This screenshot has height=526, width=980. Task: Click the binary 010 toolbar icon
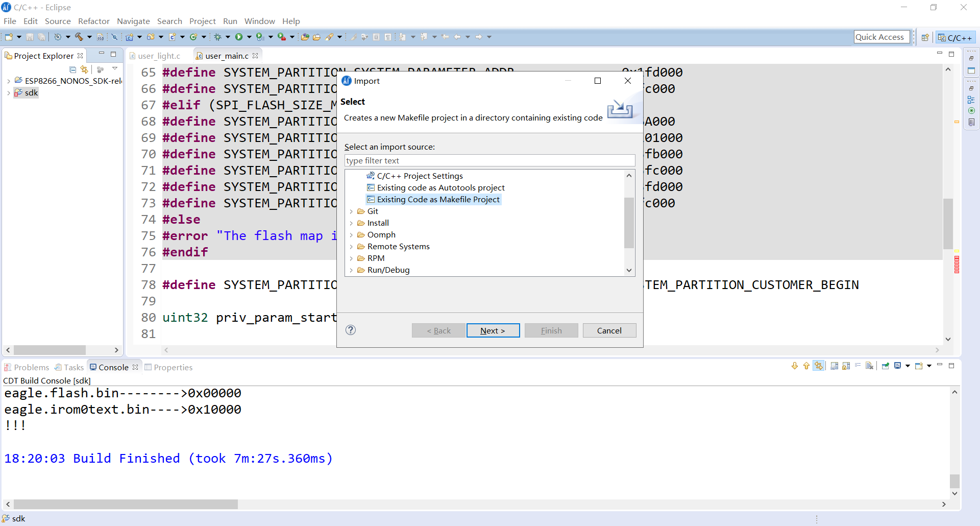[100, 37]
